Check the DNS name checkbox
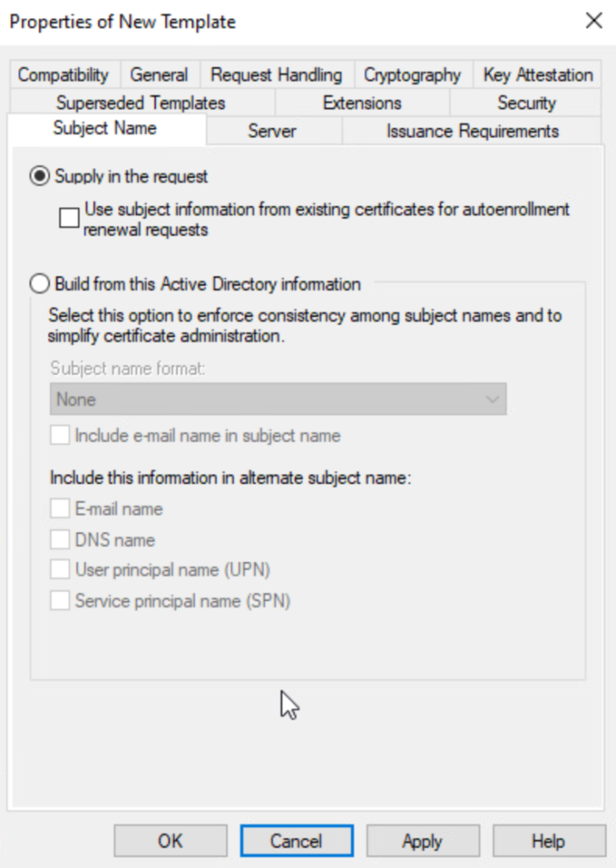Viewport: 616px width, 868px height. pos(60,540)
